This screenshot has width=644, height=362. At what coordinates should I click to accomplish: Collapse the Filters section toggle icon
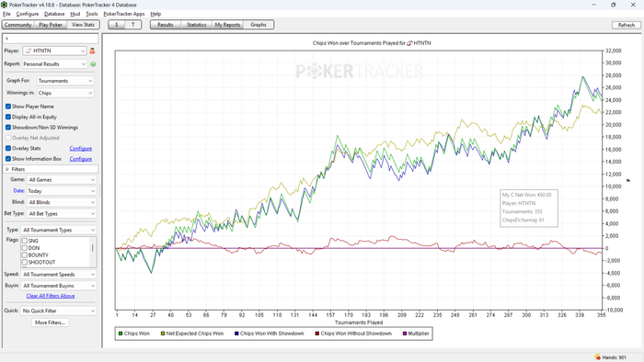(x=7, y=169)
